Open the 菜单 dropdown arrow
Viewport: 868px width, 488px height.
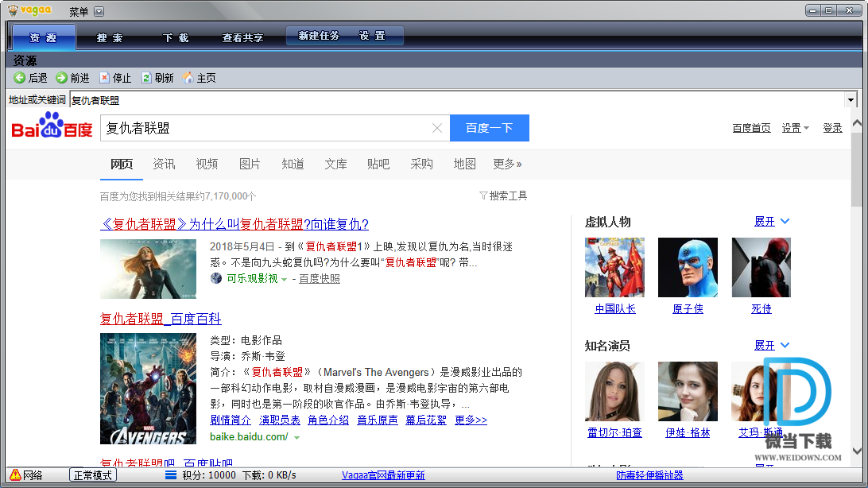point(99,12)
